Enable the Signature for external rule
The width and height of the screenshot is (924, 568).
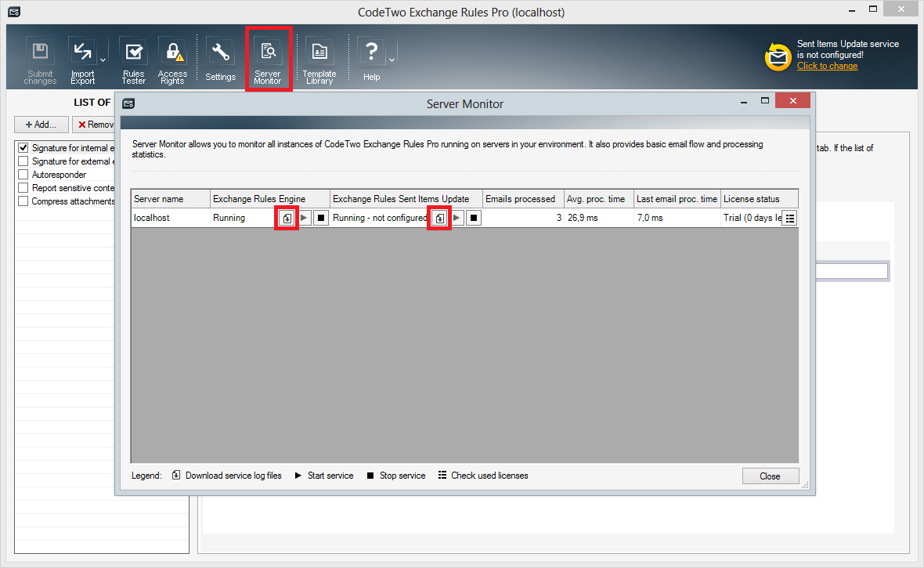[23, 161]
